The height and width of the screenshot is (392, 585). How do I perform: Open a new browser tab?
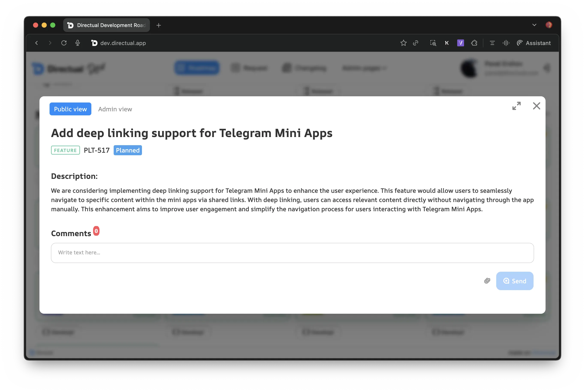coord(158,25)
